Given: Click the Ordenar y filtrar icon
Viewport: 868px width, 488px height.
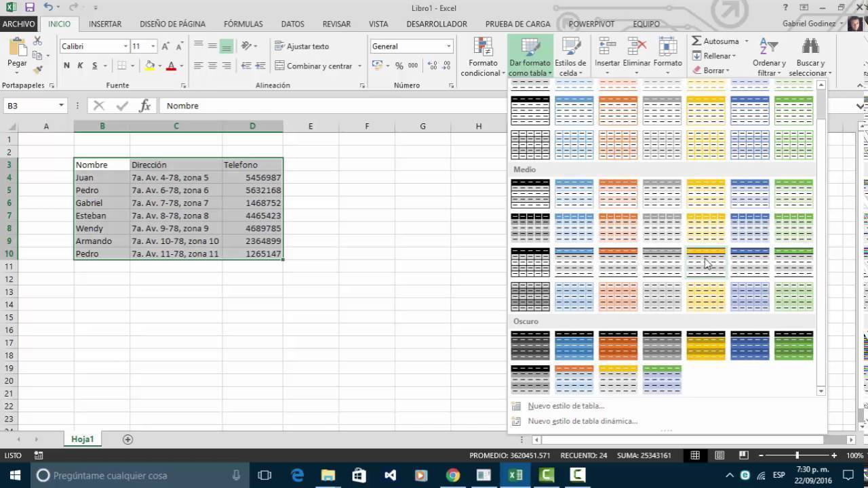Looking at the screenshot, I should click(x=768, y=47).
